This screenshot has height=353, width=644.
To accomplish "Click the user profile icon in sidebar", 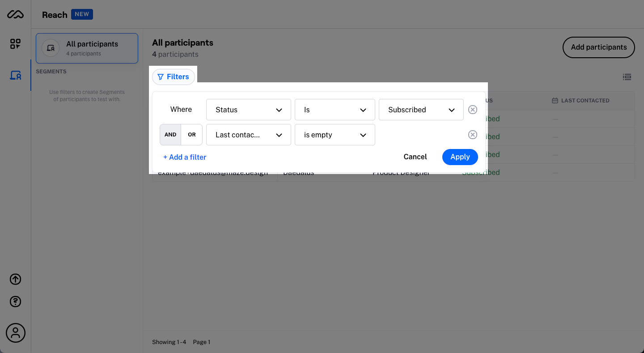I will pos(15,332).
